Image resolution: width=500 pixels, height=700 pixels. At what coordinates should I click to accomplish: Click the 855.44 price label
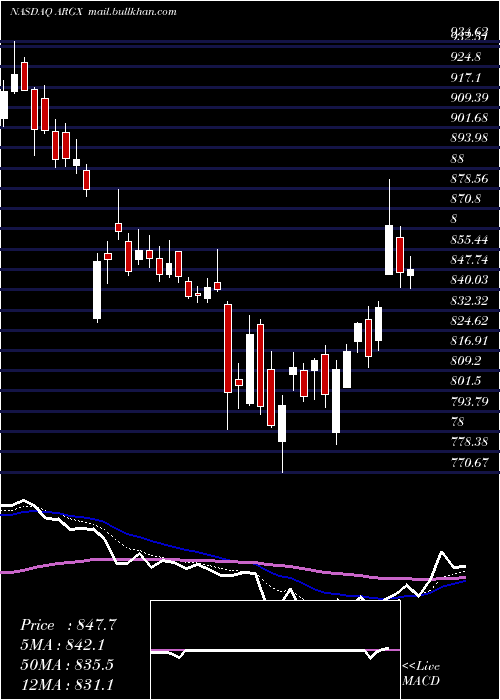(x=469, y=240)
